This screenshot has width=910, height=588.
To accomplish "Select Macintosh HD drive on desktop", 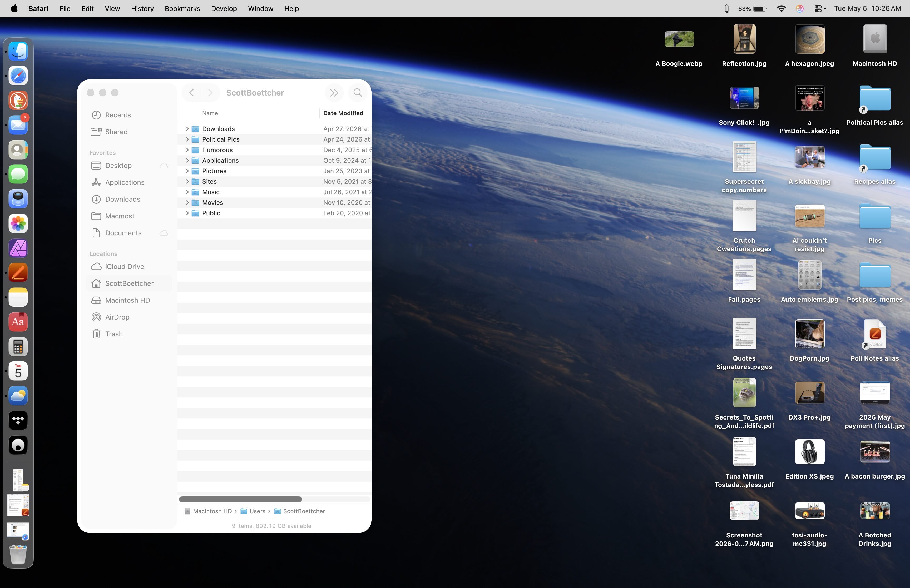I will [x=875, y=46].
